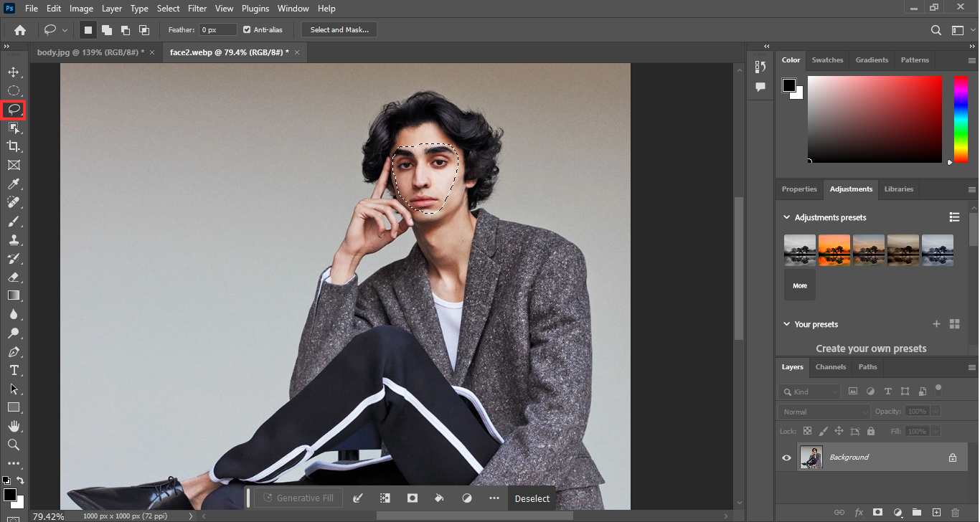Click the Generative Fill button
The width and height of the screenshot is (980, 522).
298,498
